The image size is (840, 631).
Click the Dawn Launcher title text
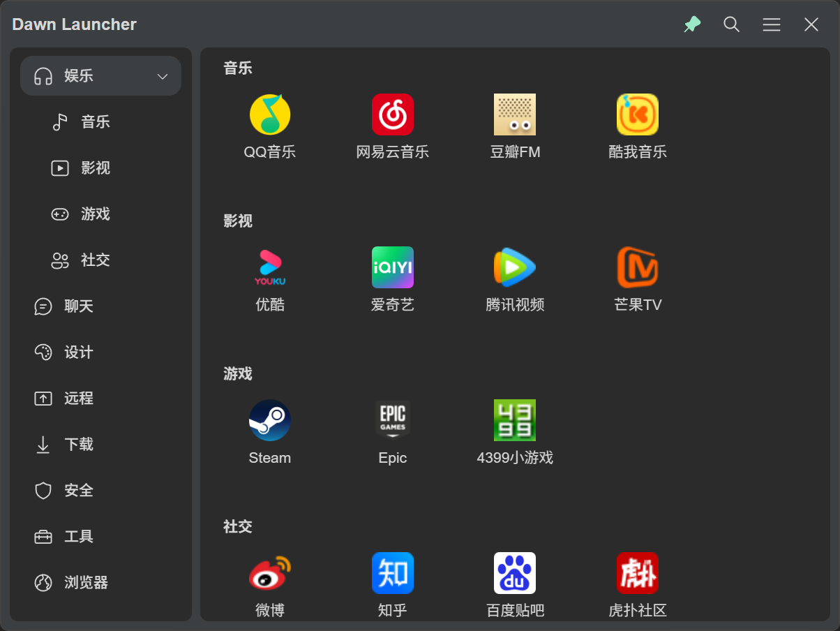tap(75, 24)
